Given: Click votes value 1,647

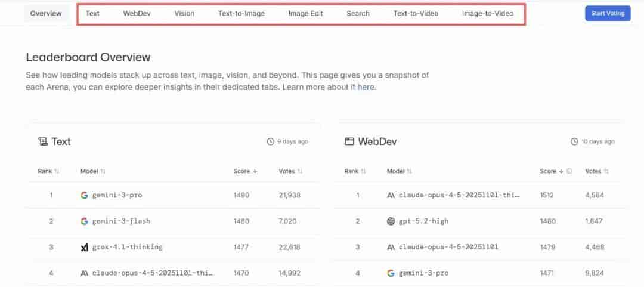Looking at the screenshot, I should coord(594,221).
